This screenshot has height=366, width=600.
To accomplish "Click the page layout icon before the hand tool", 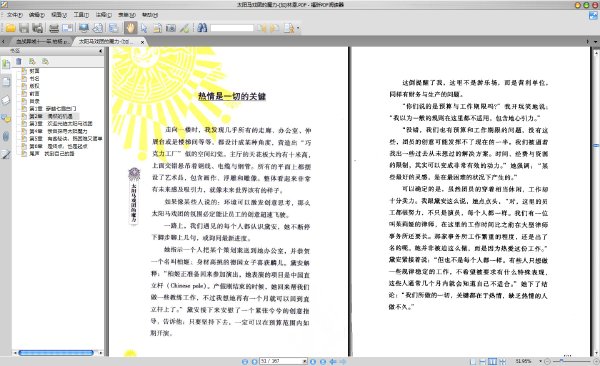I will click(114, 28).
